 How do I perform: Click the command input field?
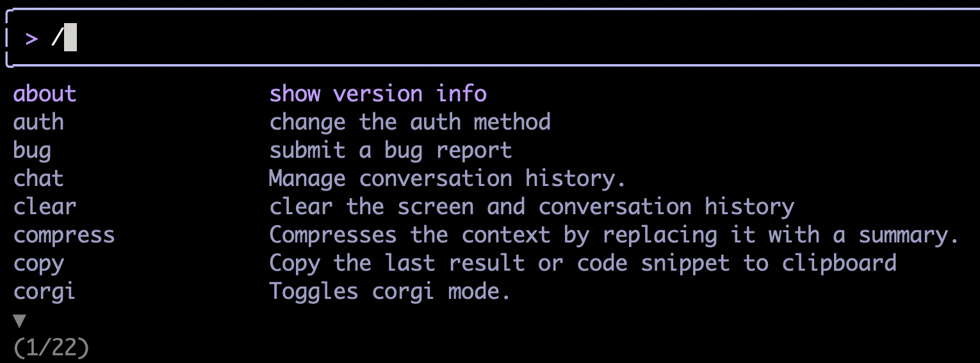point(487,38)
